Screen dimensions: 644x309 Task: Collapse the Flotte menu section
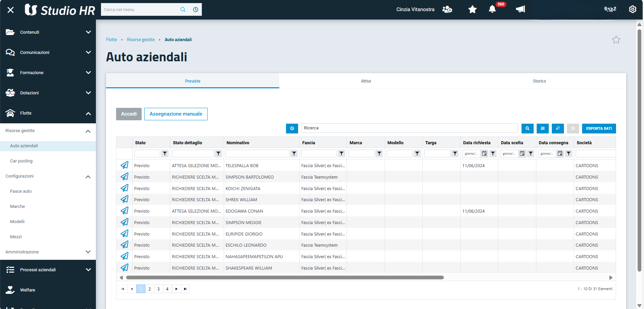pyautogui.click(x=88, y=113)
